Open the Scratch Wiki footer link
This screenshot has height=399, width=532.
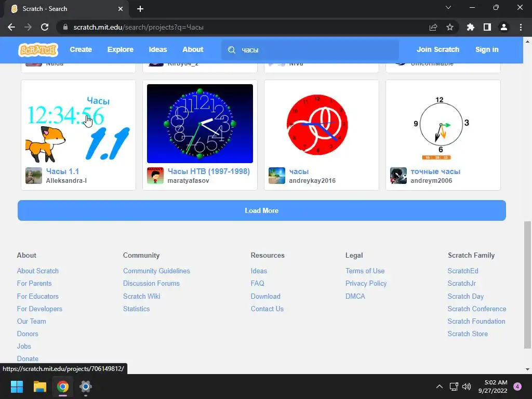tap(141, 296)
